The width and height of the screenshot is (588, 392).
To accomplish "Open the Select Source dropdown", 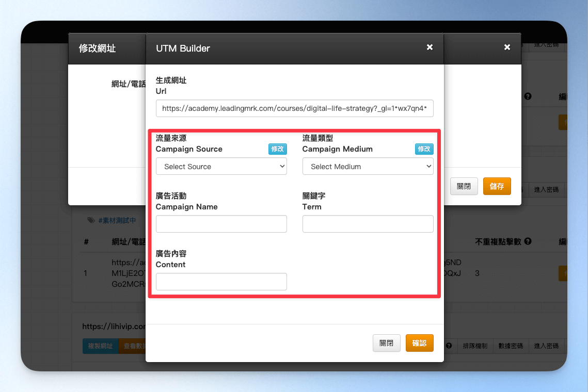I will [221, 167].
